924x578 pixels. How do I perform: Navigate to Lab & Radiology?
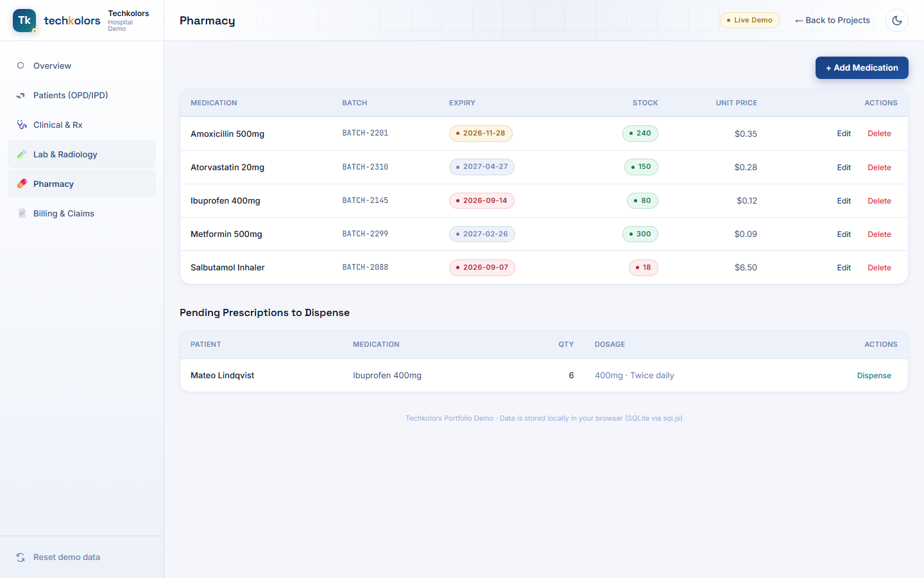81,154
